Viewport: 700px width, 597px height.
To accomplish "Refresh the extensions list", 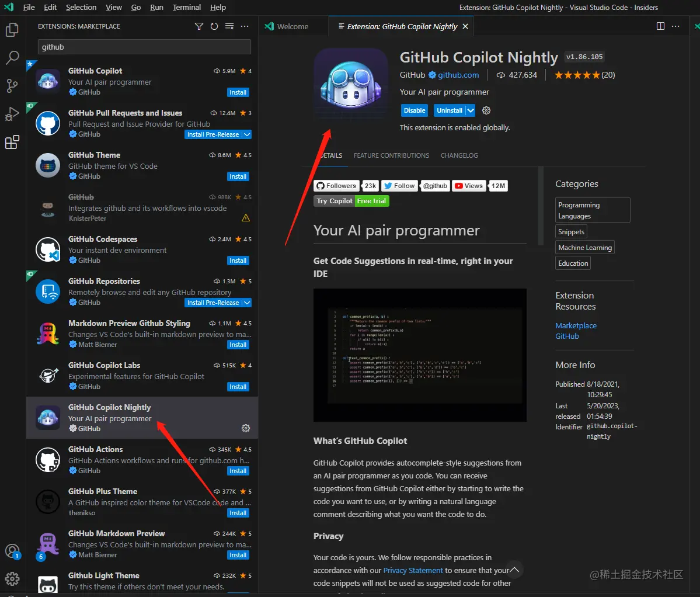I will (x=214, y=26).
